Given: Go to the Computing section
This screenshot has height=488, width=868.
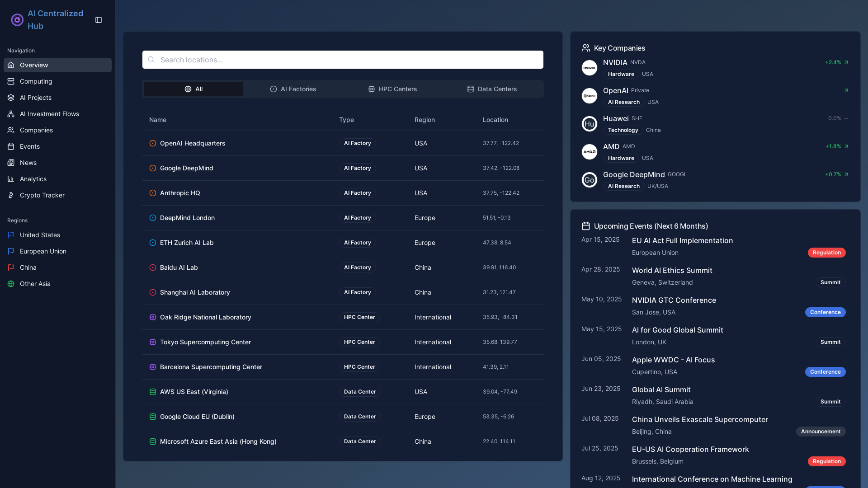Looking at the screenshot, I should tap(57, 81).
